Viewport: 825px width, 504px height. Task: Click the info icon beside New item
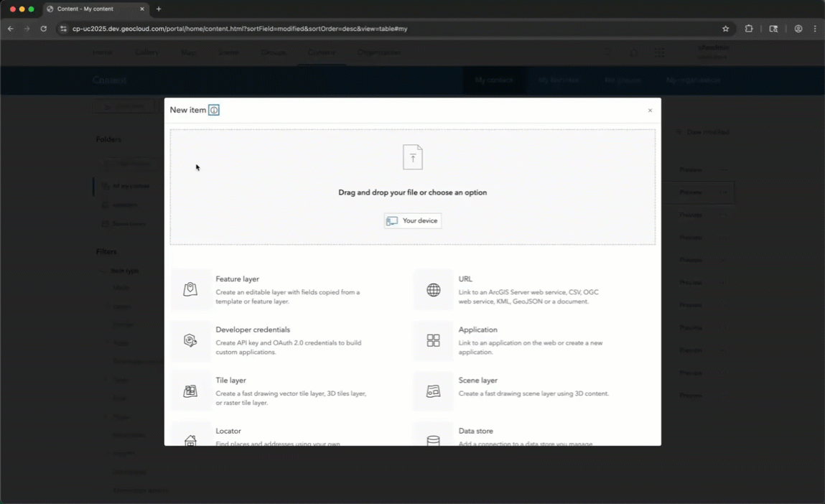214,110
